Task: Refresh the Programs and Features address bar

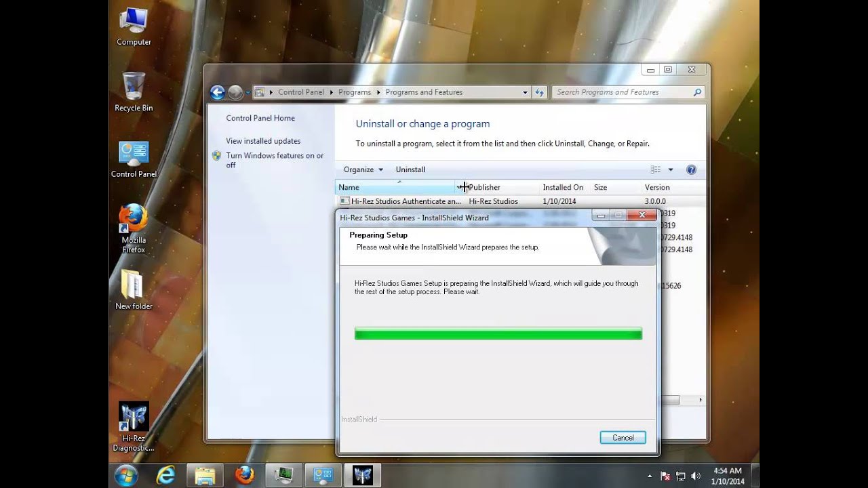Action: click(540, 92)
